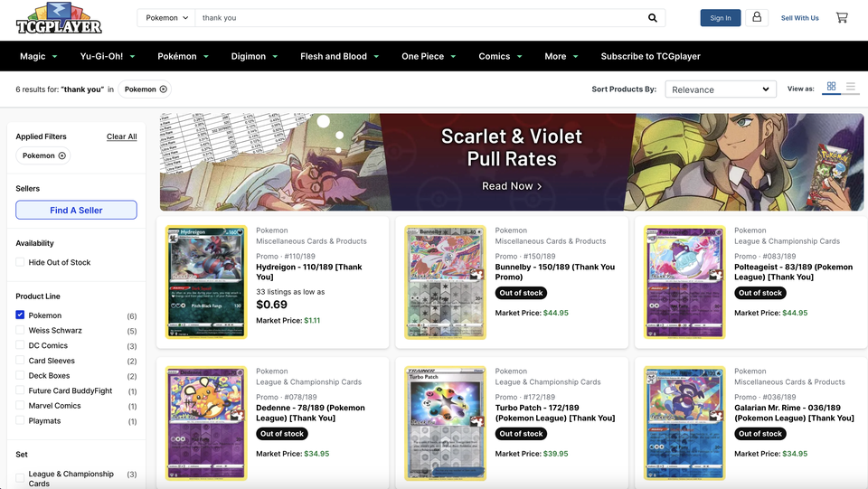The width and height of the screenshot is (868, 489).
Task: Click the $39.95 market price
Action: (556, 454)
